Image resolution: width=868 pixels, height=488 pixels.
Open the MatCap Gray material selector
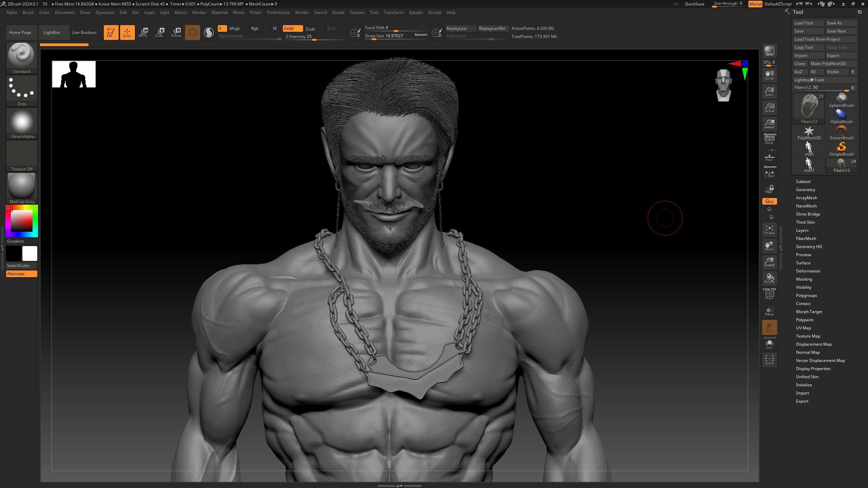tap(22, 188)
